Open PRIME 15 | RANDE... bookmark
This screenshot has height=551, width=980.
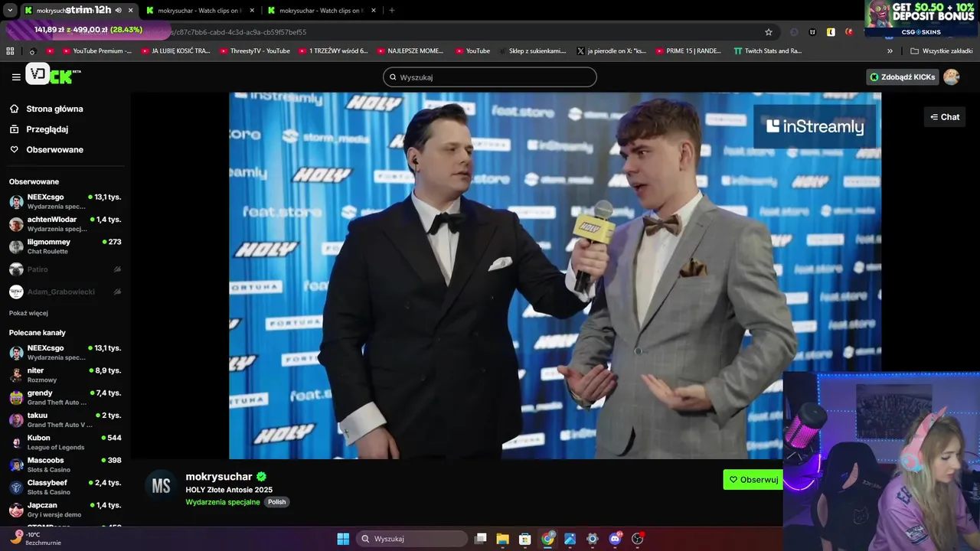(688, 51)
